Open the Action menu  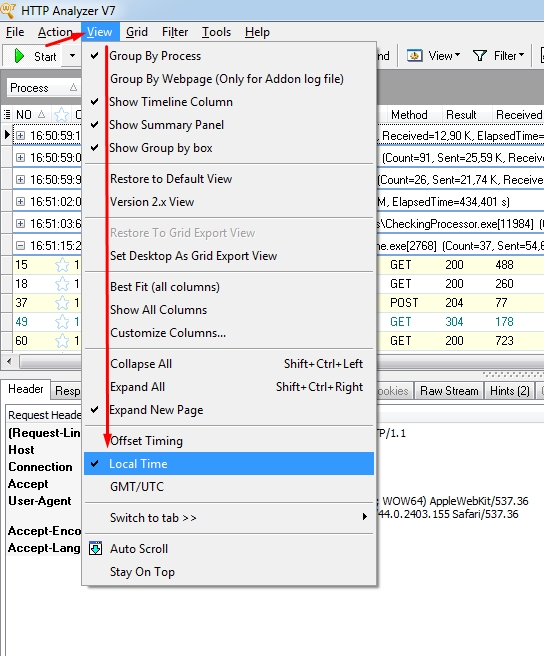click(55, 32)
